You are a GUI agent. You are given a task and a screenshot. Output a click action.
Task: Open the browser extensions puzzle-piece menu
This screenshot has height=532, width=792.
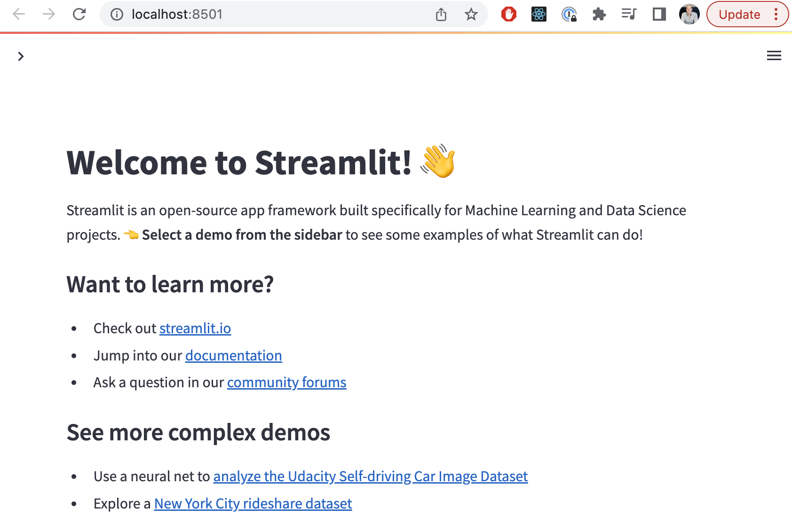599,14
